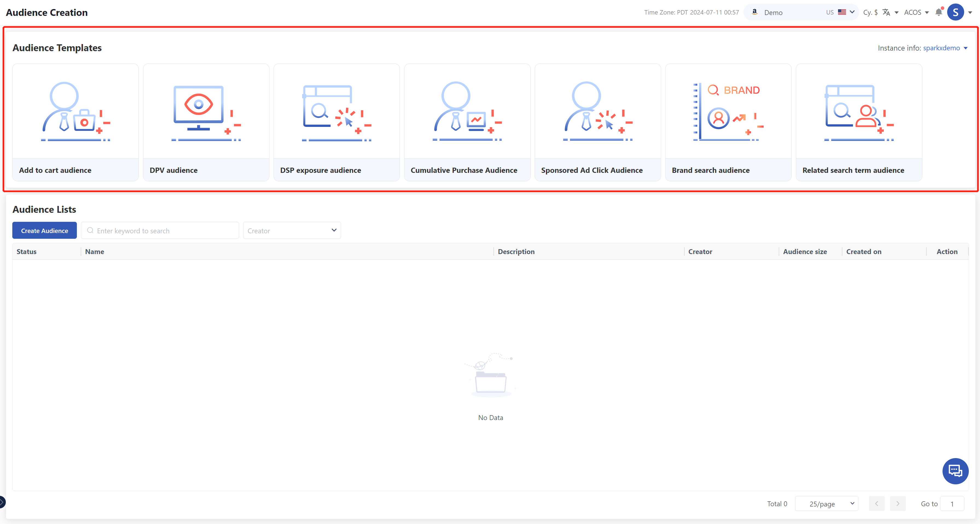This screenshot has height=524, width=980.
Task: Click the Add to cart audience illustration
Action: (x=75, y=111)
